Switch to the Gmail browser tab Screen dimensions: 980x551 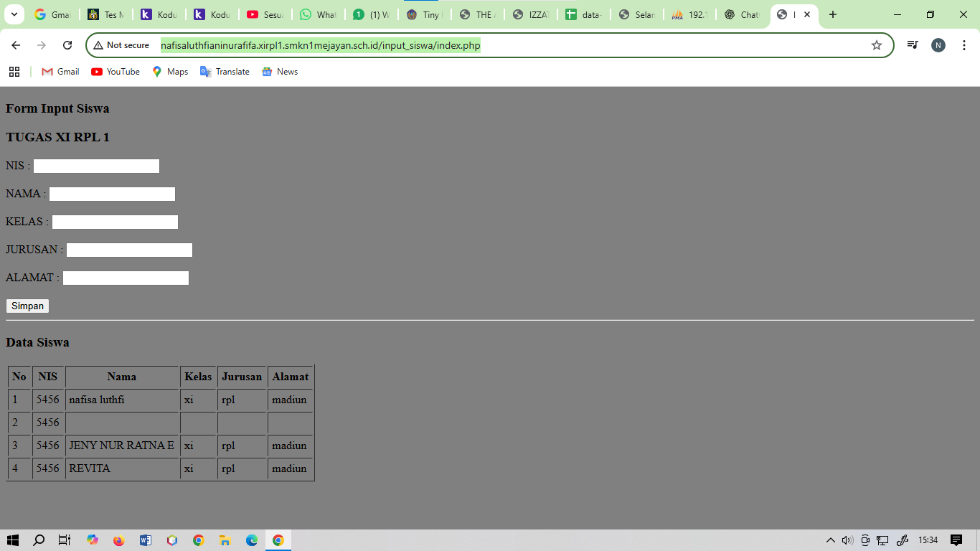coord(51,14)
